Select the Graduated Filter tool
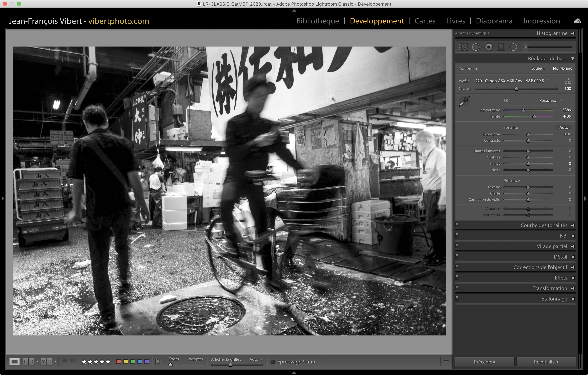Image resolution: width=588 pixels, height=375 pixels. coord(501,47)
